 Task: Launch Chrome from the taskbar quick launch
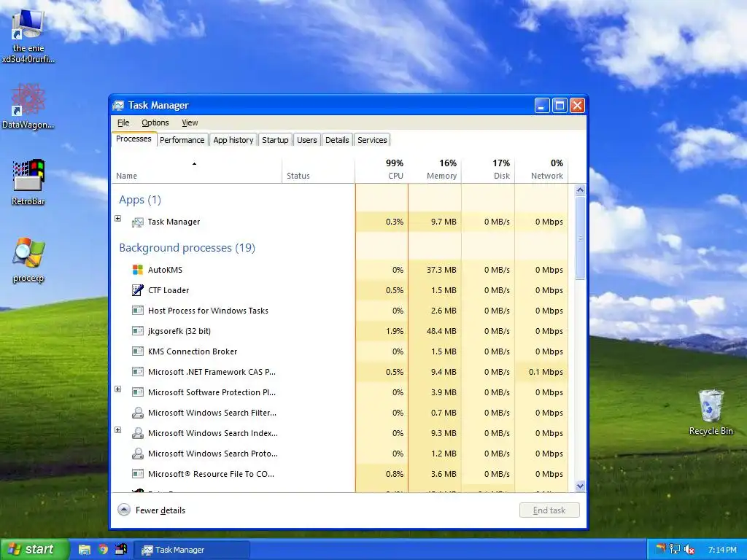(x=103, y=550)
